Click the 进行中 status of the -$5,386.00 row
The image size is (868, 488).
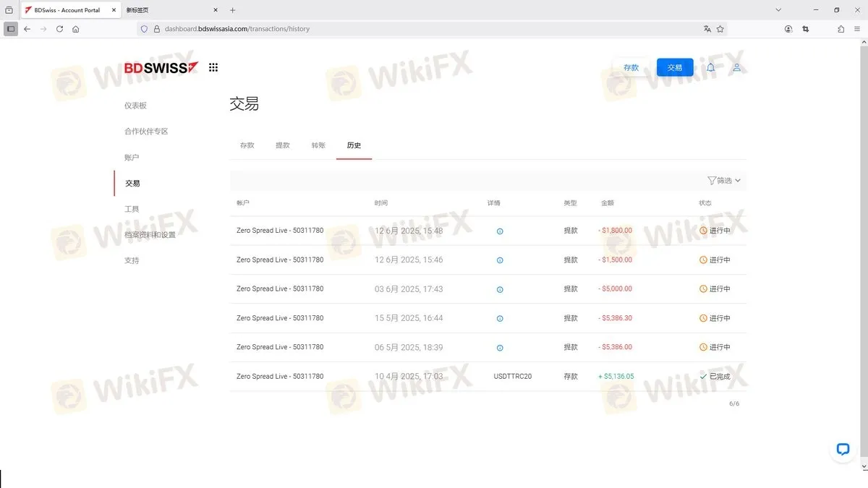pos(715,348)
